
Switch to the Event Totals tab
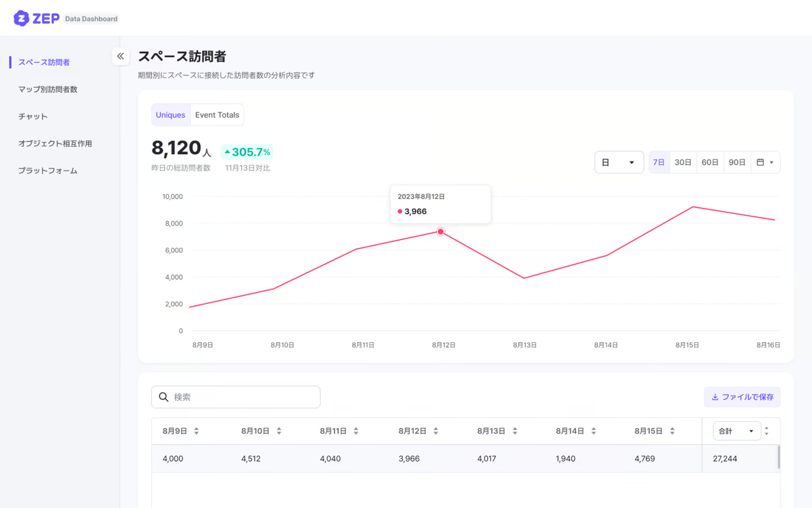(217, 115)
